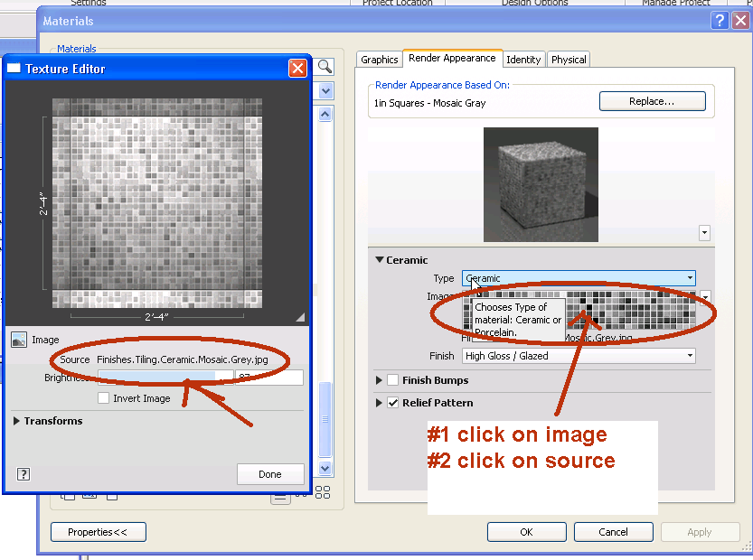Select the Render Appearance tab
753x560 pixels.
tap(452, 58)
